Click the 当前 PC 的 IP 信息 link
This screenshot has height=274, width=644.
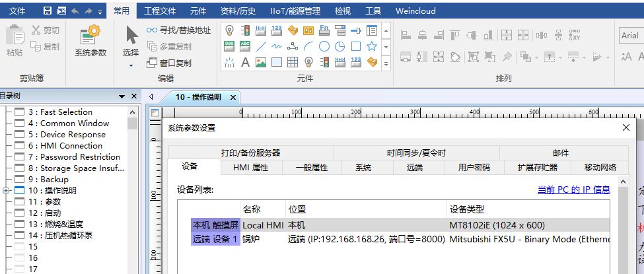coord(573,190)
